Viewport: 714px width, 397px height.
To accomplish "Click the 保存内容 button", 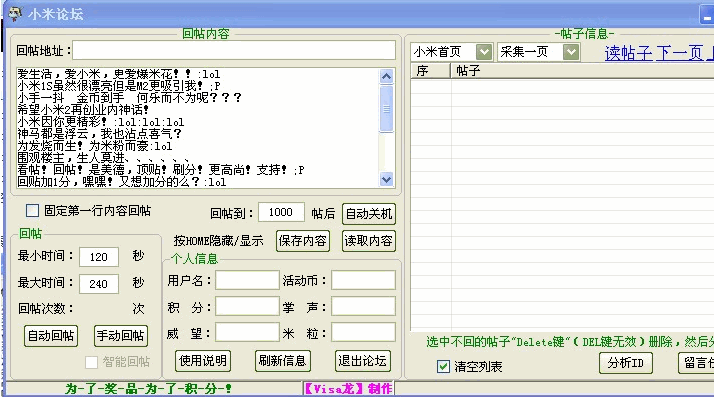I will click(302, 240).
